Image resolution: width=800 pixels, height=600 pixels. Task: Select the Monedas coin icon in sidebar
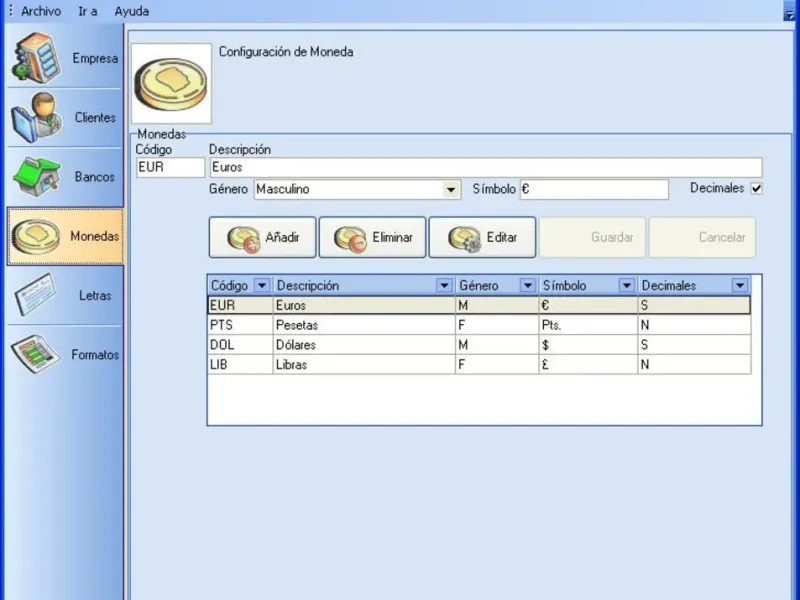(36, 236)
